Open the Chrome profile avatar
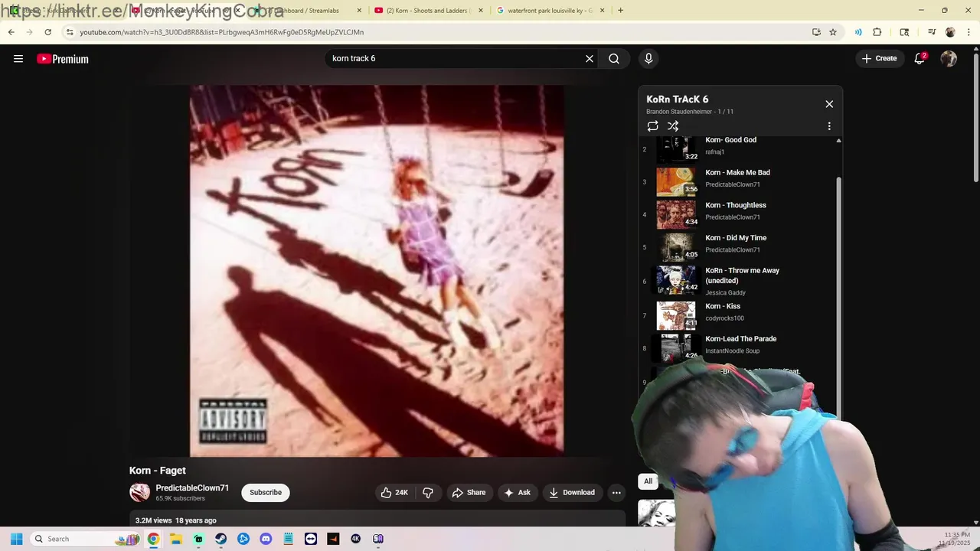This screenshot has width=980, height=551. point(950,32)
